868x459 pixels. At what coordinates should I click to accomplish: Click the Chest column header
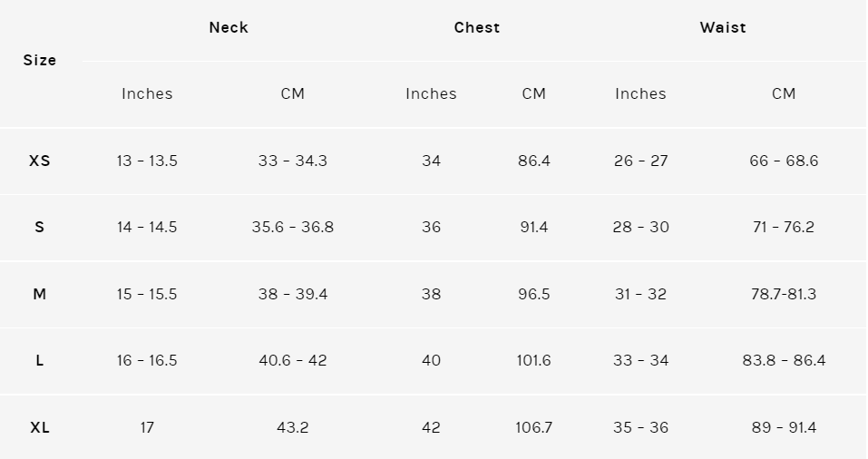click(x=476, y=28)
